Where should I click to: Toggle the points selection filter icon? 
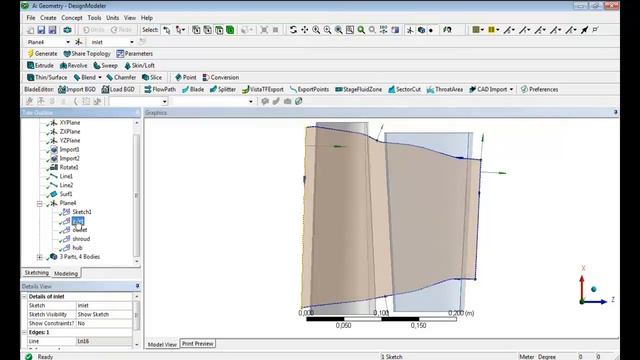click(196, 30)
